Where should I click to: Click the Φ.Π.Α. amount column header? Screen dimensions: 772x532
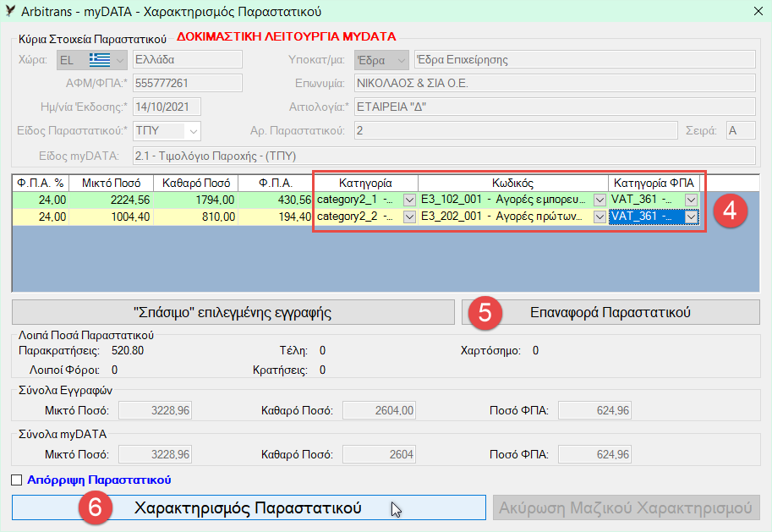(x=276, y=184)
